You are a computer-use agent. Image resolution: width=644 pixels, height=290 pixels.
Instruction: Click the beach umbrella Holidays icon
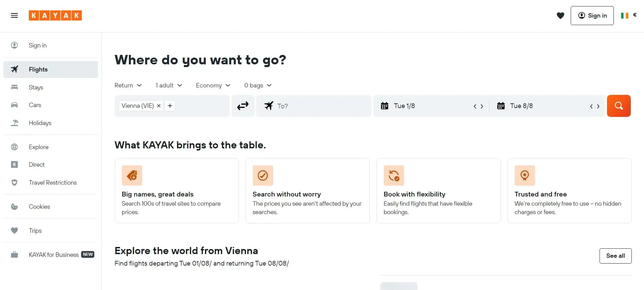tap(14, 123)
